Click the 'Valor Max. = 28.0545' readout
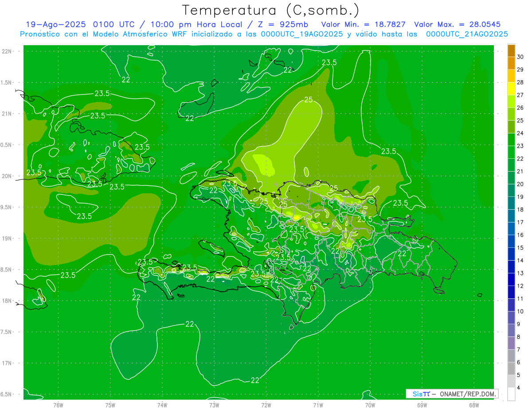The image size is (532, 411). click(x=457, y=24)
